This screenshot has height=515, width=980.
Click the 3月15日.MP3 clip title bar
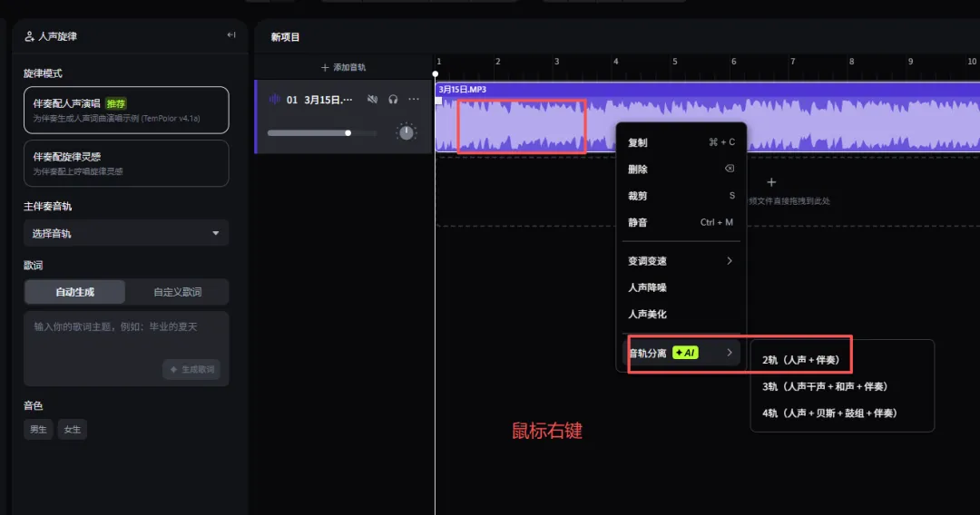pyautogui.click(x=708, y=89)
